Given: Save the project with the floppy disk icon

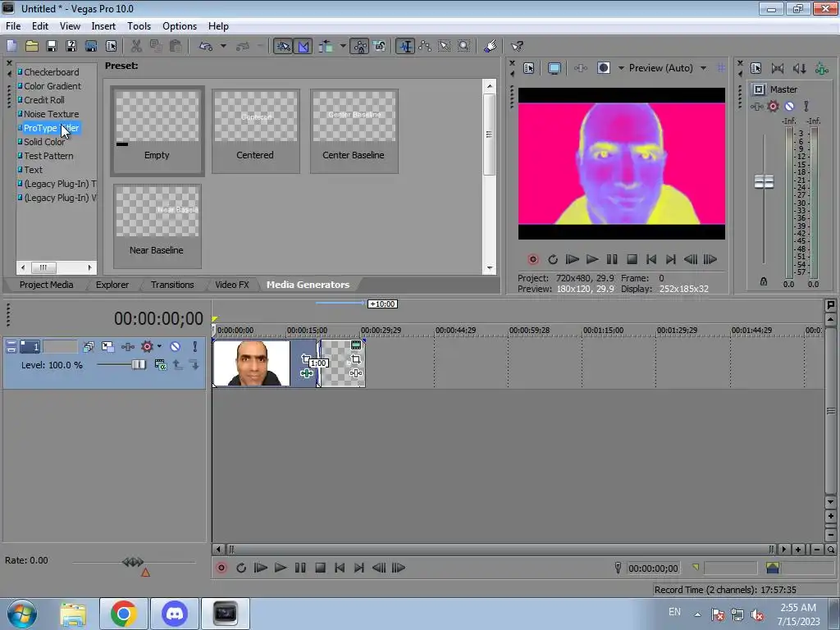Looking at the screenshot, I should point(52,46).
